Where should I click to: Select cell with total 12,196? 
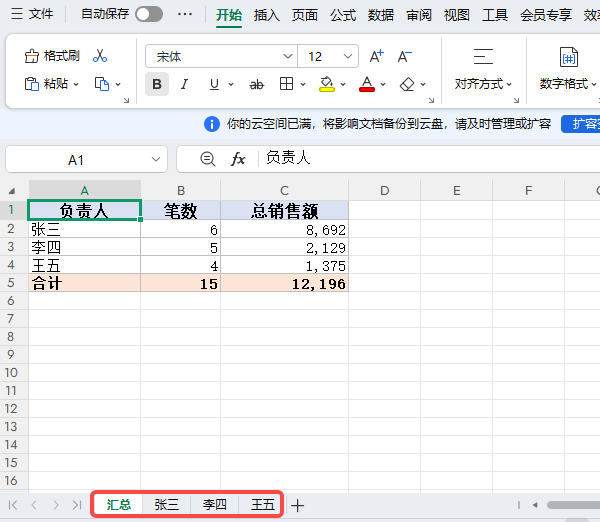(284, 283)
